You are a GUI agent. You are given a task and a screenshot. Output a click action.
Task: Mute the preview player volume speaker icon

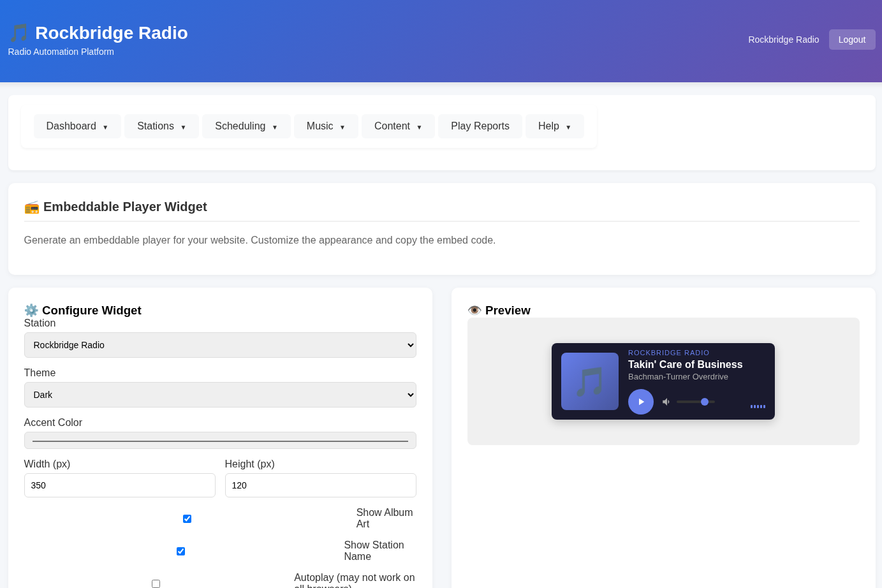tap(665, 402)
